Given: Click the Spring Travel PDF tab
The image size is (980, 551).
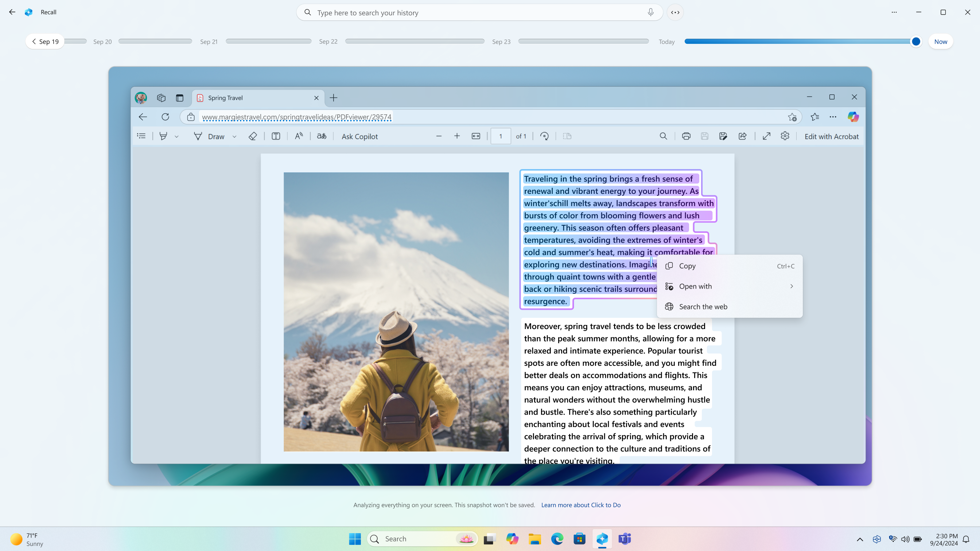Looking at the screenshot, I should pos(257,98).
